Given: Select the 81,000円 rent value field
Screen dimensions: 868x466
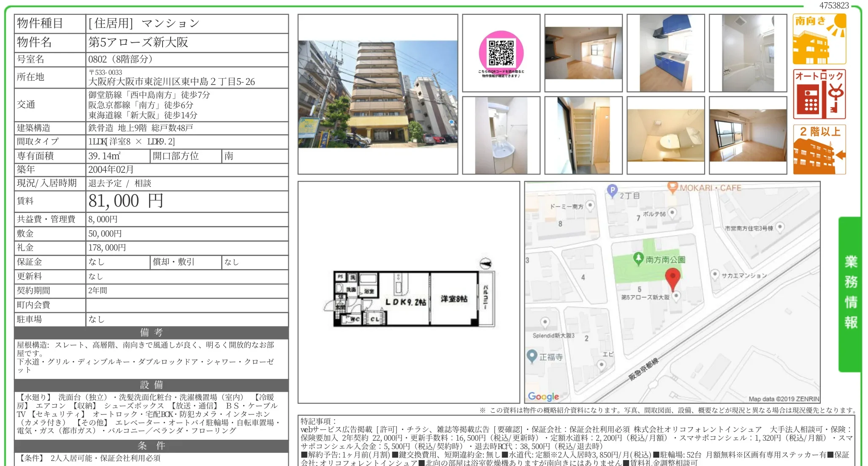Looking at the screenshot, I should tap(125, 202).
